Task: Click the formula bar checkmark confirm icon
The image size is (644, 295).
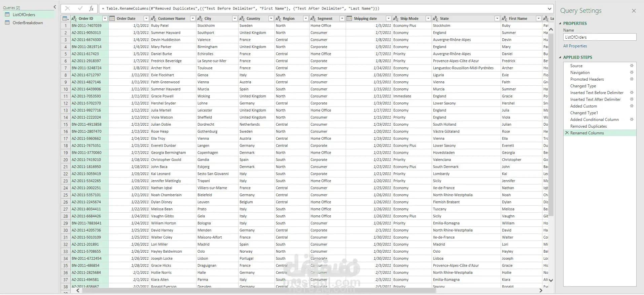Action: click(x=80, y=8)
